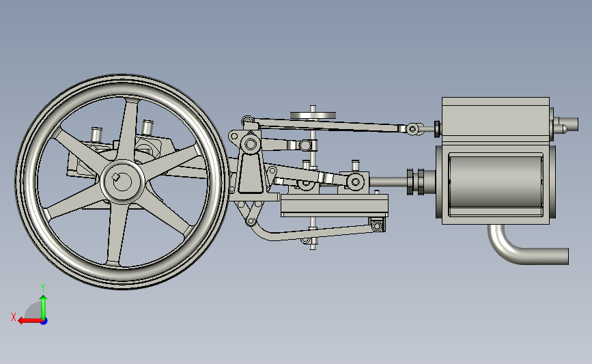The image size is (592, 364).
Task: Select the flywheel hub with the keyway
Action: [122, 182]
